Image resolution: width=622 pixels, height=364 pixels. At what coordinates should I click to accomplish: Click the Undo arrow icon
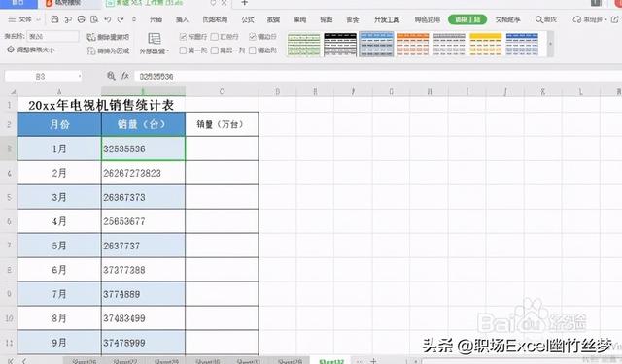point(108,19)
